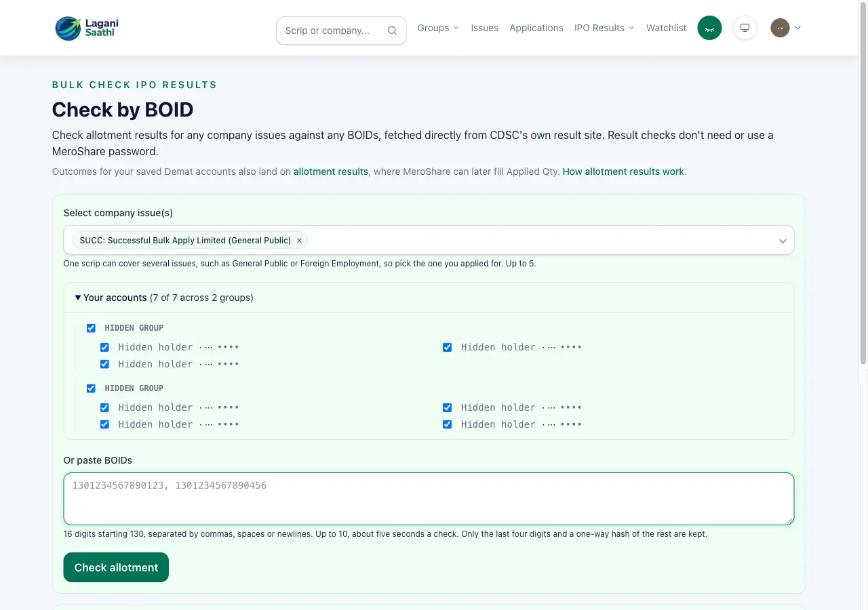Toggle the green closed-eye privacy button
868x610 pixels.
point(709,28)
